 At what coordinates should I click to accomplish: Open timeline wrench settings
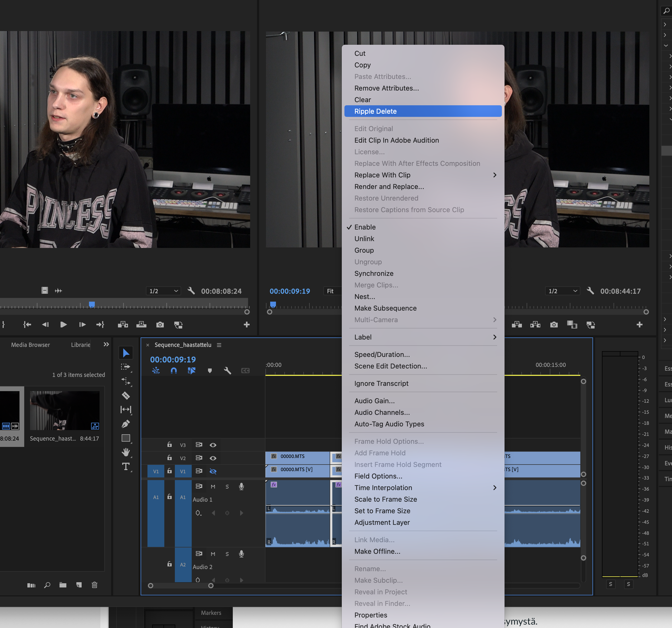click(x=228, y=371)
